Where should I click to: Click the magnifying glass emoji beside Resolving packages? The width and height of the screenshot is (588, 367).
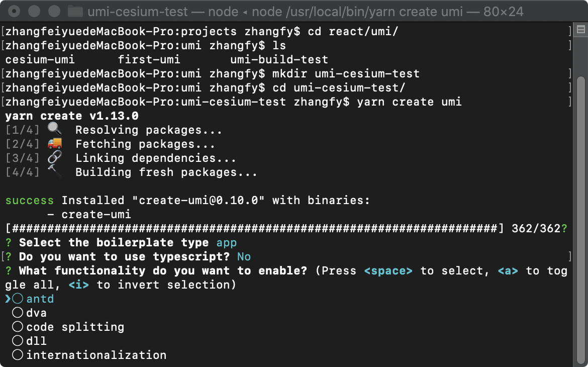[54, 130]
